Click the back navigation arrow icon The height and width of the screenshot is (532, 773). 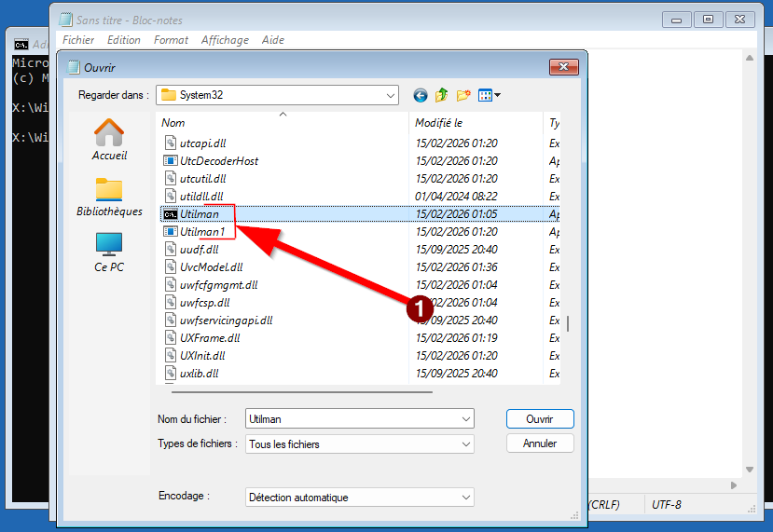pos(421,95)
